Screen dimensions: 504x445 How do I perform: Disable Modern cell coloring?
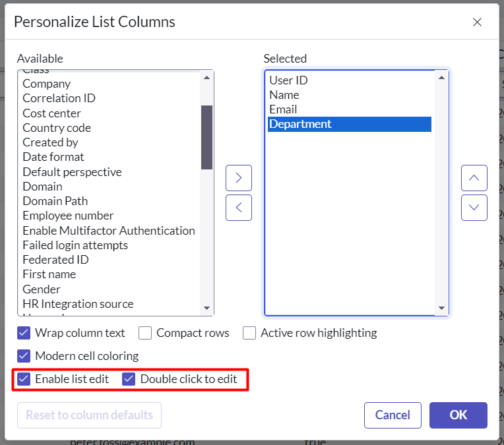24,356
